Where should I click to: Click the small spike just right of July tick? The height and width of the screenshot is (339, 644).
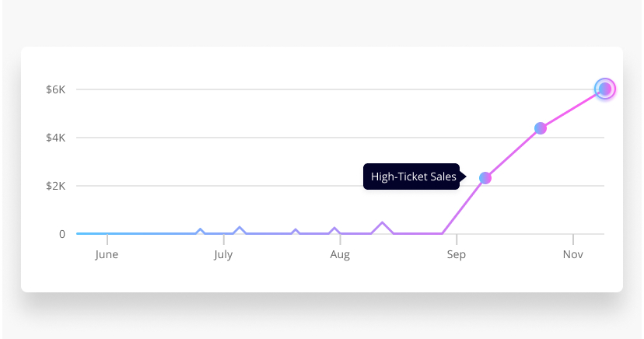240,229
